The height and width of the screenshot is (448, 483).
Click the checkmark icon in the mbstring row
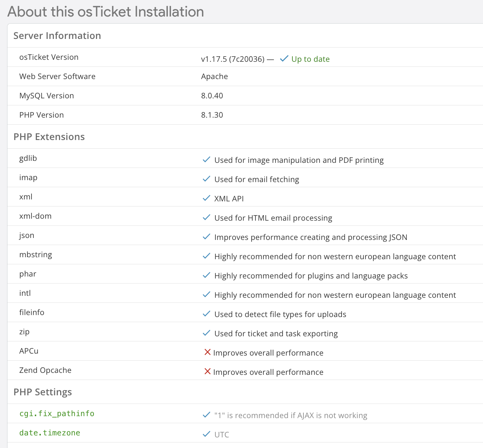pos(206,256)
